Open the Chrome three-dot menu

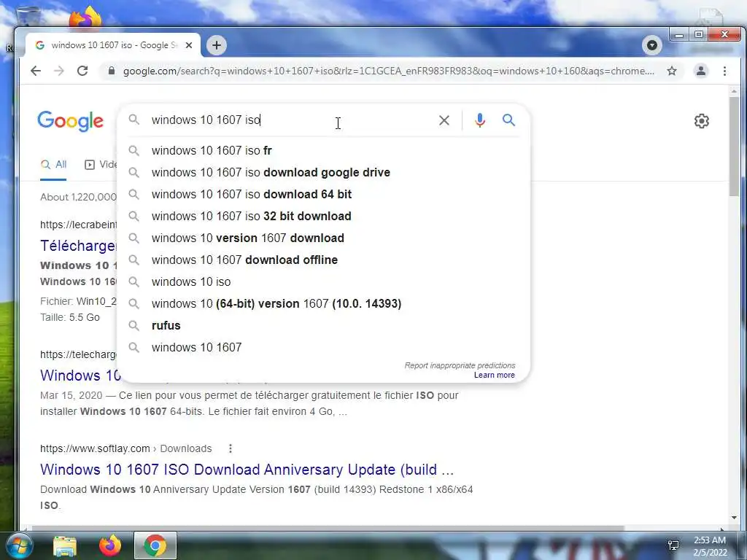click(724, 71)
